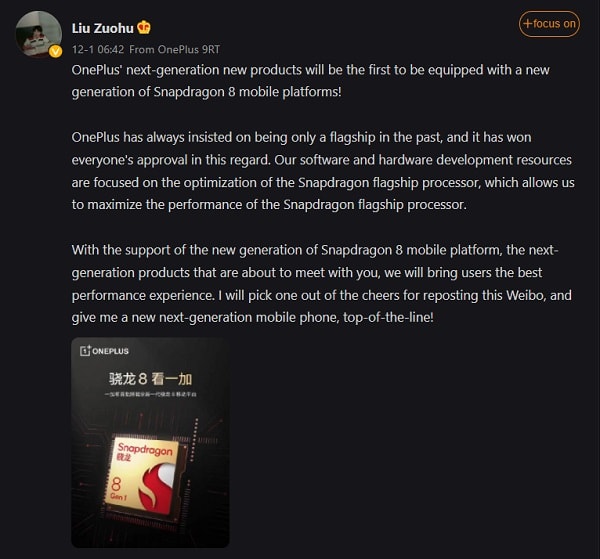This screenshot has width=600, height=559.
Task: Click the paragraph starting "OnePlus has always insisted"
Action: click(x=310, y=170)
